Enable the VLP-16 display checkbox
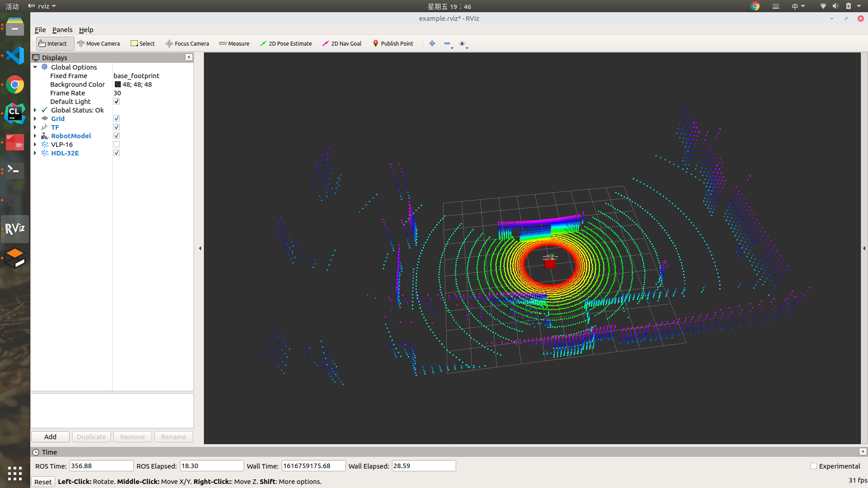 (117, 145)
